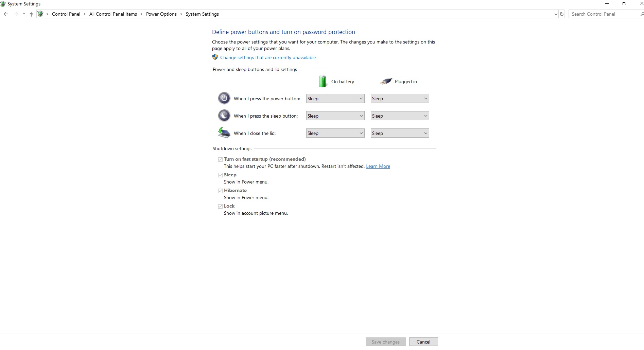Click the UAC shield icon
The height and width of the screenshot is (350, 644).
(215, 57)
